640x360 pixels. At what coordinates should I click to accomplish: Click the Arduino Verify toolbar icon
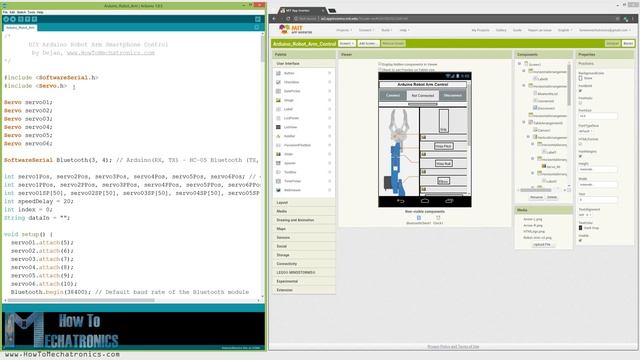click(6, 19)
